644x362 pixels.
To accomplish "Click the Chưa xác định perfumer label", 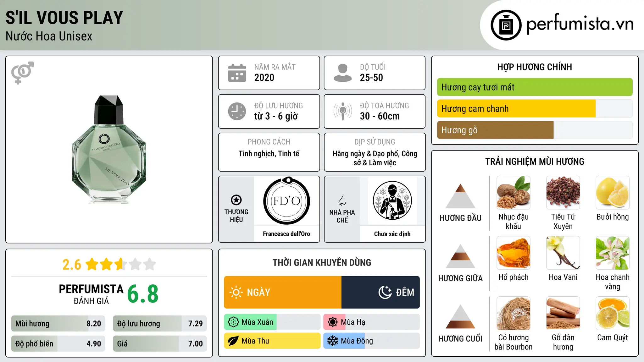I will (392, 234).
